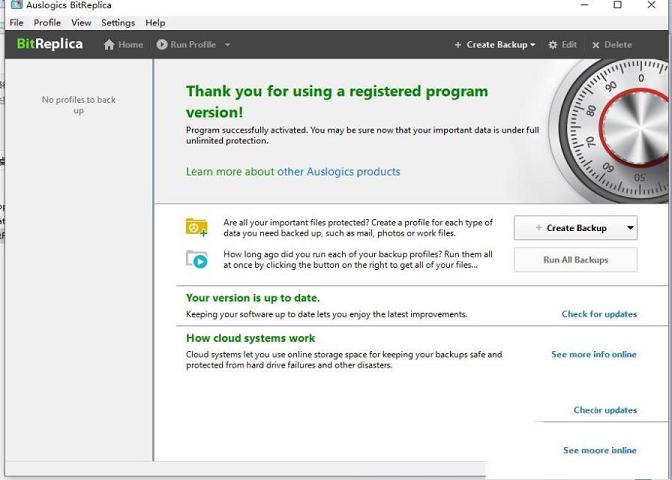Screen dimensions: 672x480
Task: Click the yellow backup folder icon
Action: click(x=197, y=227)
